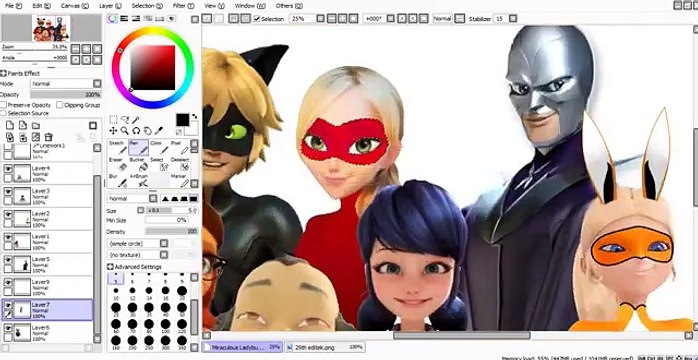Open the Filter menu
Screen dimensions: 698x360
183,6
